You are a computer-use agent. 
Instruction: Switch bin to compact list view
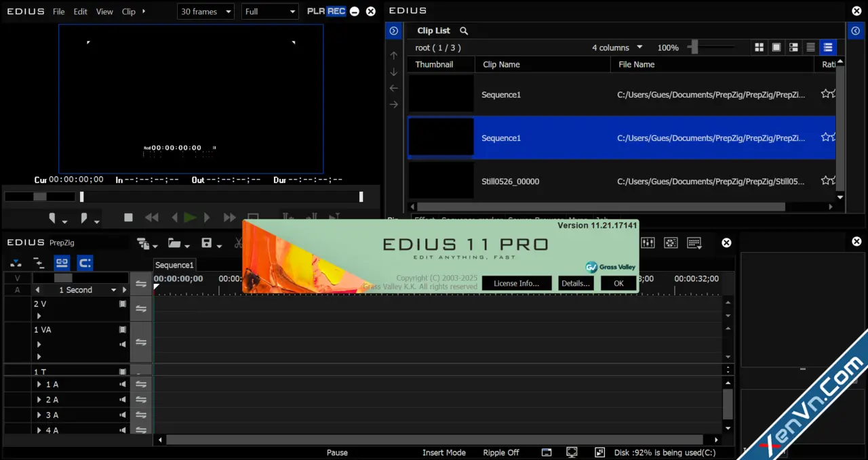pyautogui.click(x=810, y=47)
